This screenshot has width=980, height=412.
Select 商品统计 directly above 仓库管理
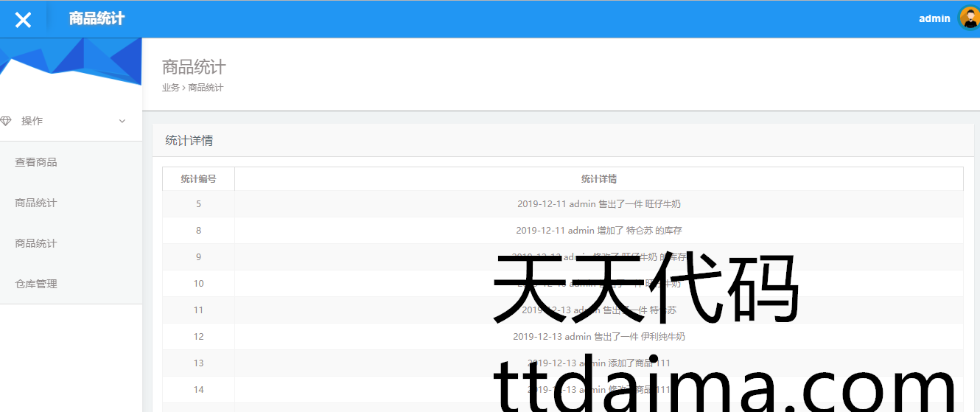pyautogui.click(x=36, y=243)
